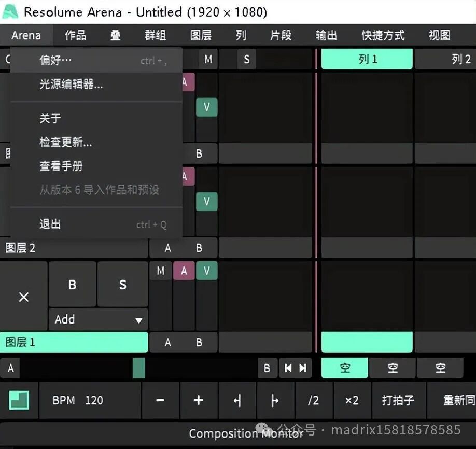Decrease the BPM with the minus icon
476x449 pixels.
pos(160,400)
